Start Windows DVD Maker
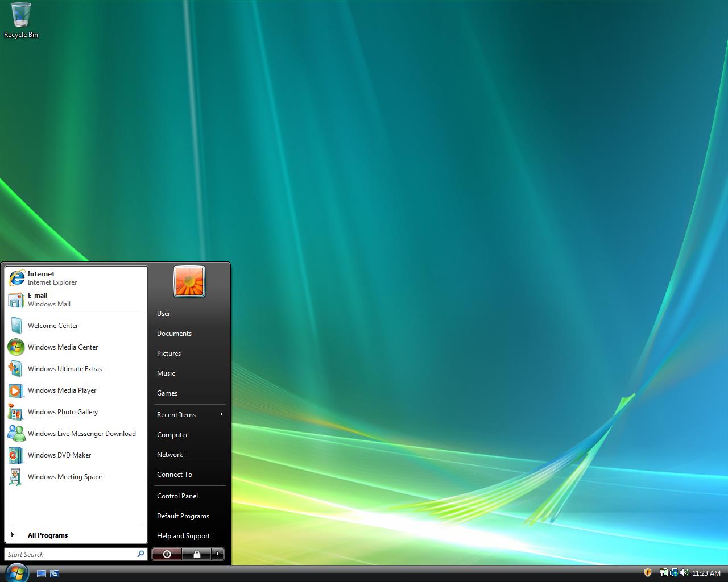Image resolution: width=728 pixels, height=582 pixels. click(x=59, y=455)
